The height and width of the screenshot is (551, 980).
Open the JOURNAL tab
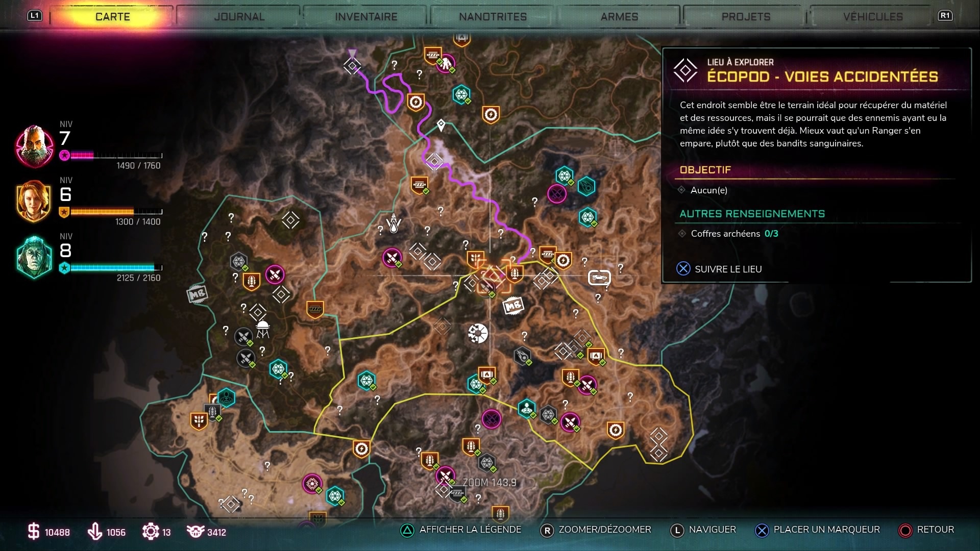coord(239,16)
